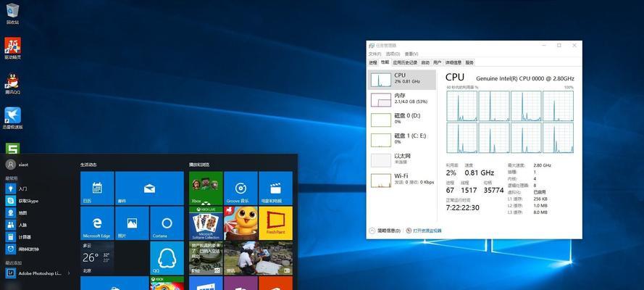The height and width of the screenshot is (290, 644).
Task: Open the Groove 音乐 tile
Action: click(x=241, y=188)
